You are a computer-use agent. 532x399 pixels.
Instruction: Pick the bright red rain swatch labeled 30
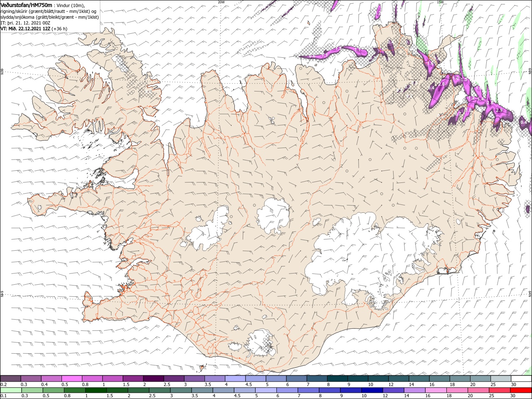tap(521, 390)
